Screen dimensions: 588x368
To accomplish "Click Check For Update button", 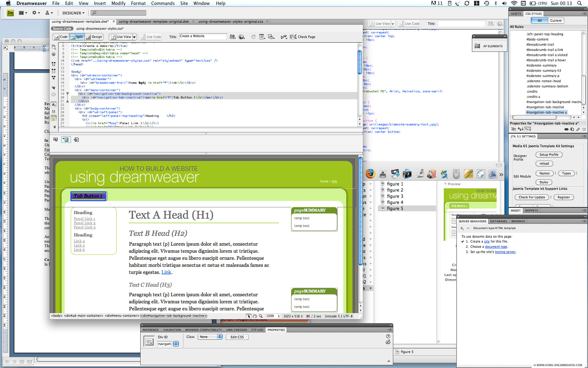I will point(532,197).
